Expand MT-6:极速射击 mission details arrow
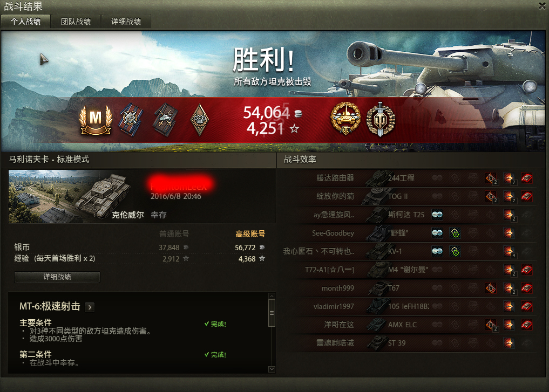 (90, 307)
